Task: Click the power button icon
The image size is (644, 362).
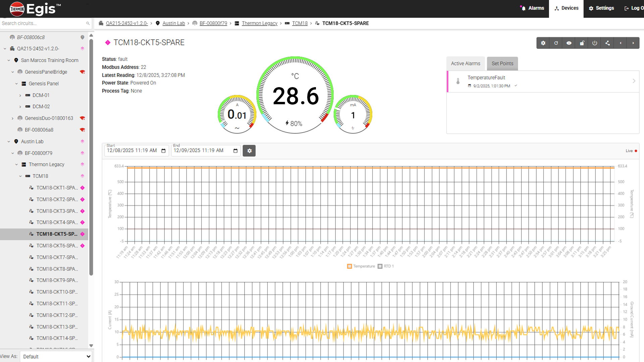Action: click(595, 43)
